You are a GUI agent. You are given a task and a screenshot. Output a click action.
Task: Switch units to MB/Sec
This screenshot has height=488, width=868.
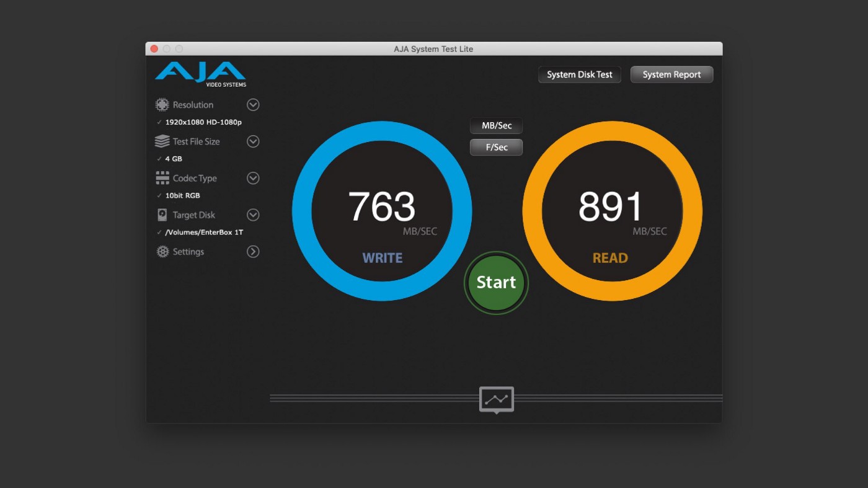[x=496, y=126]
